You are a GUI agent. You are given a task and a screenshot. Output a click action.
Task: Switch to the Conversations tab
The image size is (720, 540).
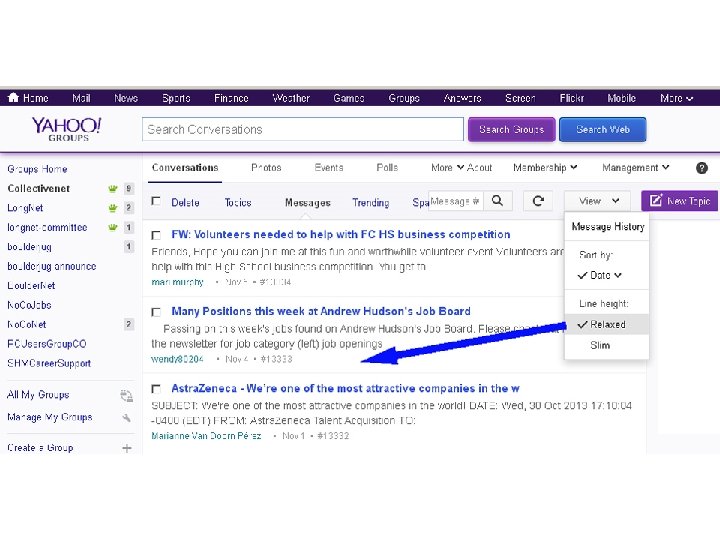(x=185, y=168)
